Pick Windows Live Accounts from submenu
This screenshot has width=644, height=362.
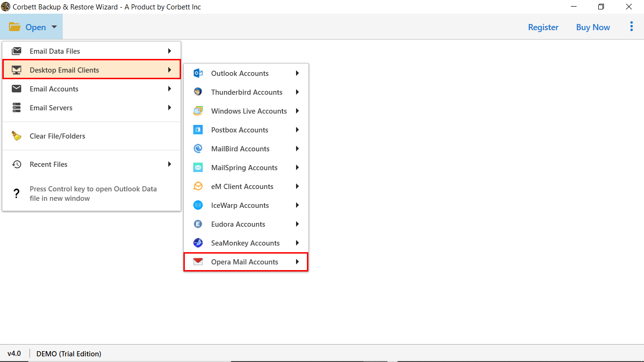[246, 111]
